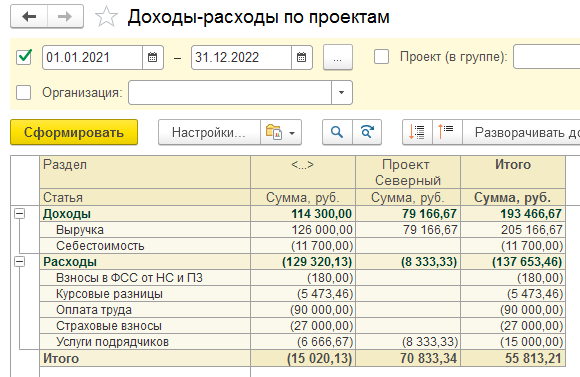This screenshot has height=377, width=580.
Task: Select the Страховые взносы row label
Action: [x=109, y=326]
